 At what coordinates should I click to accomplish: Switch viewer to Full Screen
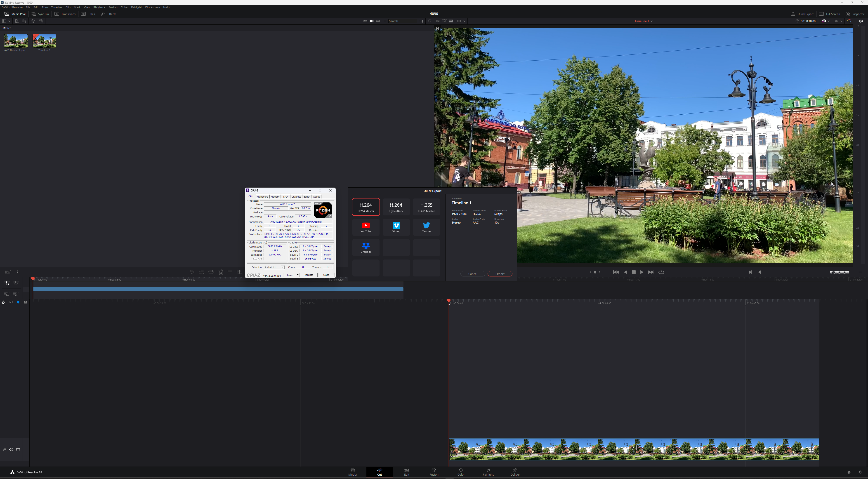tap(830, 14)
